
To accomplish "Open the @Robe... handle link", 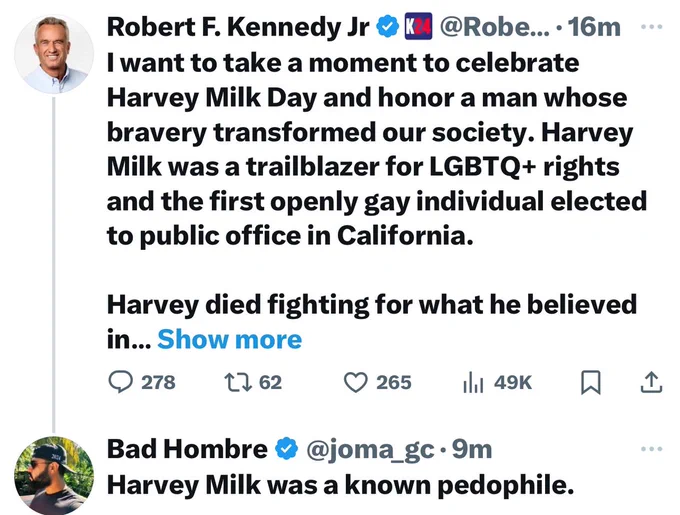I will [495, 27].
